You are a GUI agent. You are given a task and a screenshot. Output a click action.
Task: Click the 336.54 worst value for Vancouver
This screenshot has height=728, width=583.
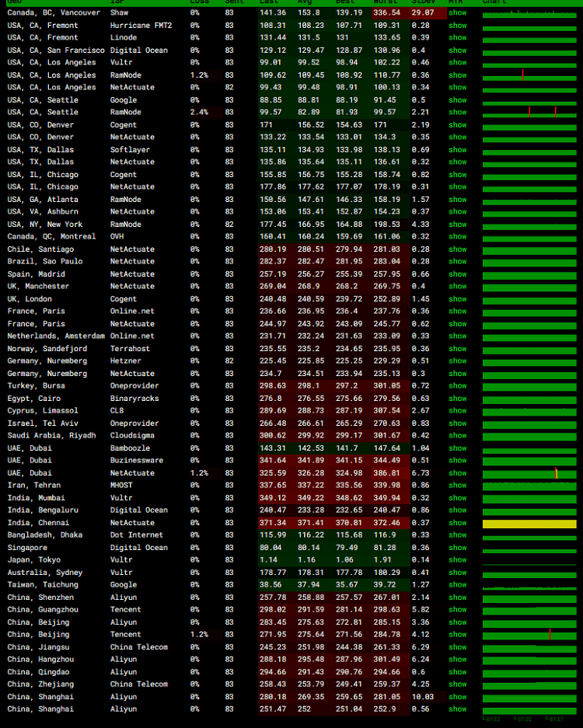(x=387, y=12)
